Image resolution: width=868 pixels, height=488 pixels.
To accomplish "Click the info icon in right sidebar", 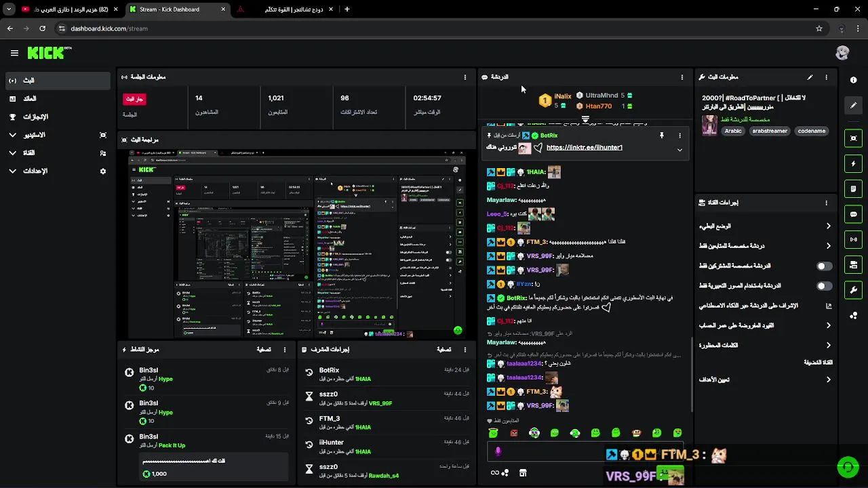I will pyautogui.click(x=853, y=80).
